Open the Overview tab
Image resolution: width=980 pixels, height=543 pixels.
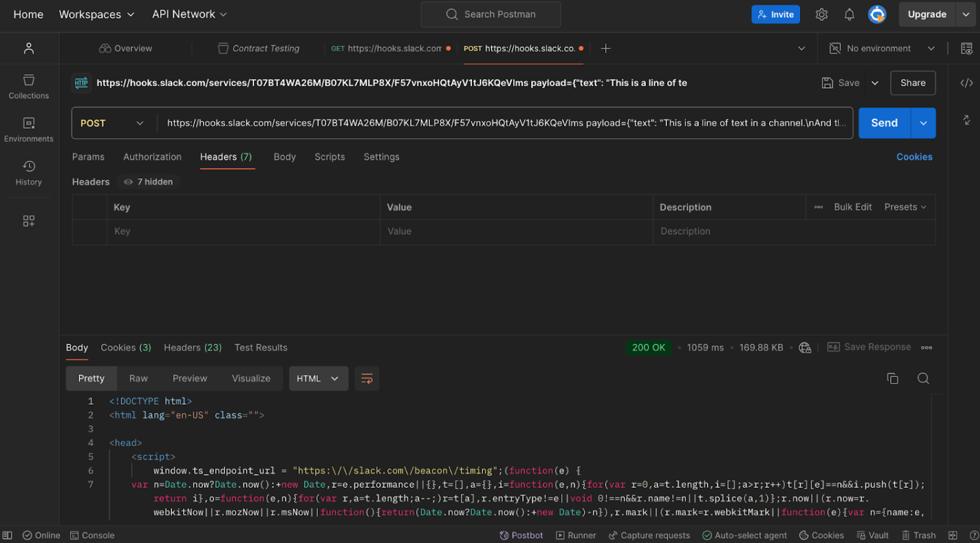click(x=125, y=49)
